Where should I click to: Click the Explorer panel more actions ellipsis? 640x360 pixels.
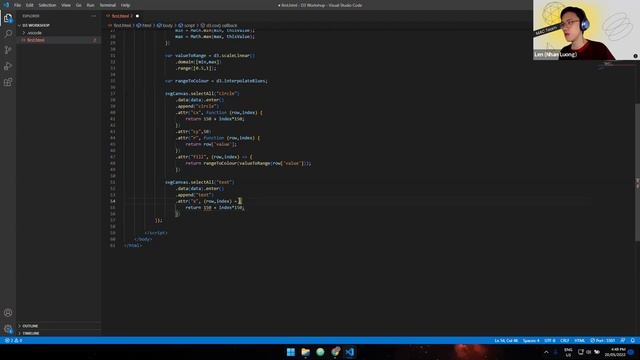(94, 16)
